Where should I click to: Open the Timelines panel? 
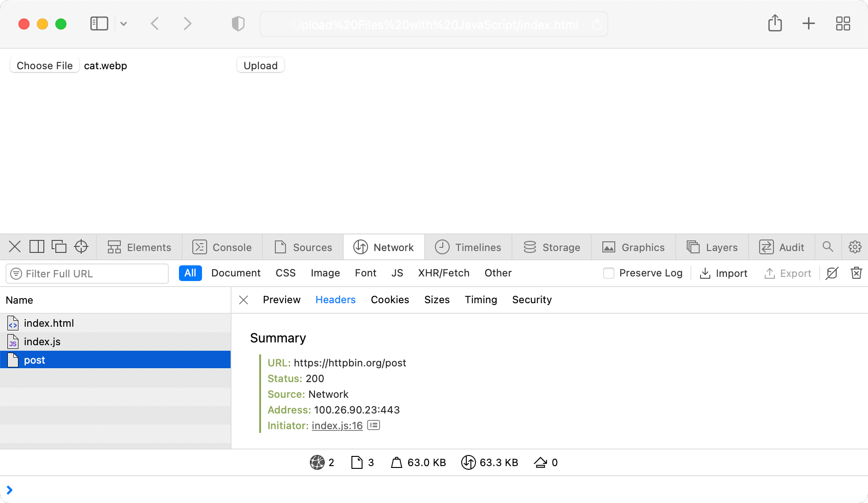[469, 247]
